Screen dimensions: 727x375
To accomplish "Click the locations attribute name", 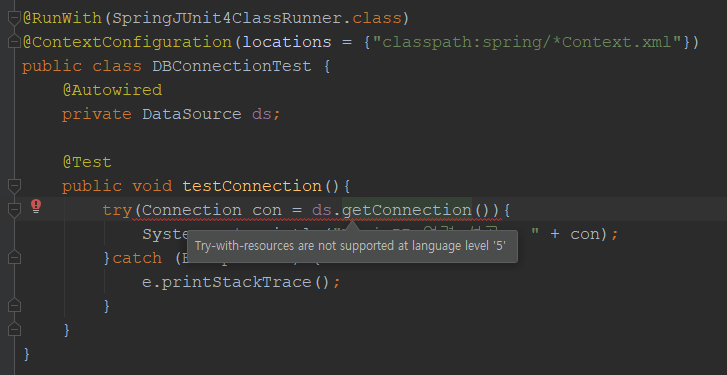I will pos(287,42).
